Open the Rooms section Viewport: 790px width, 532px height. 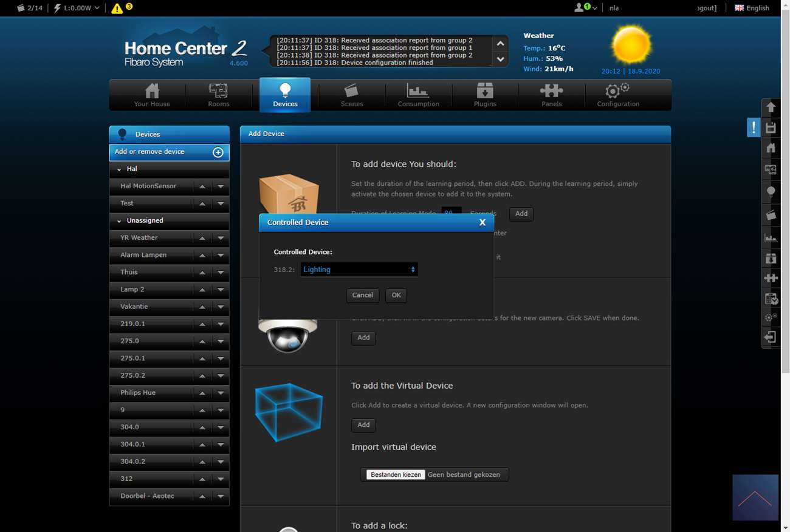pos(218,95)
